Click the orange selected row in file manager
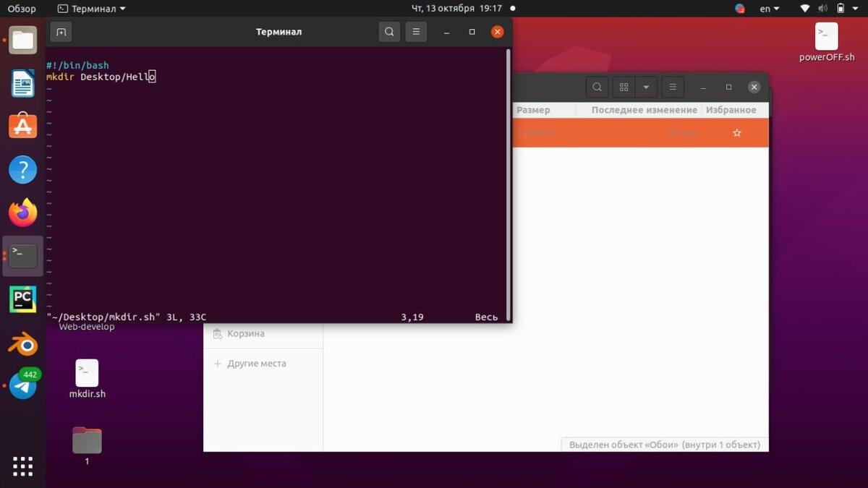 coord(640,133)
